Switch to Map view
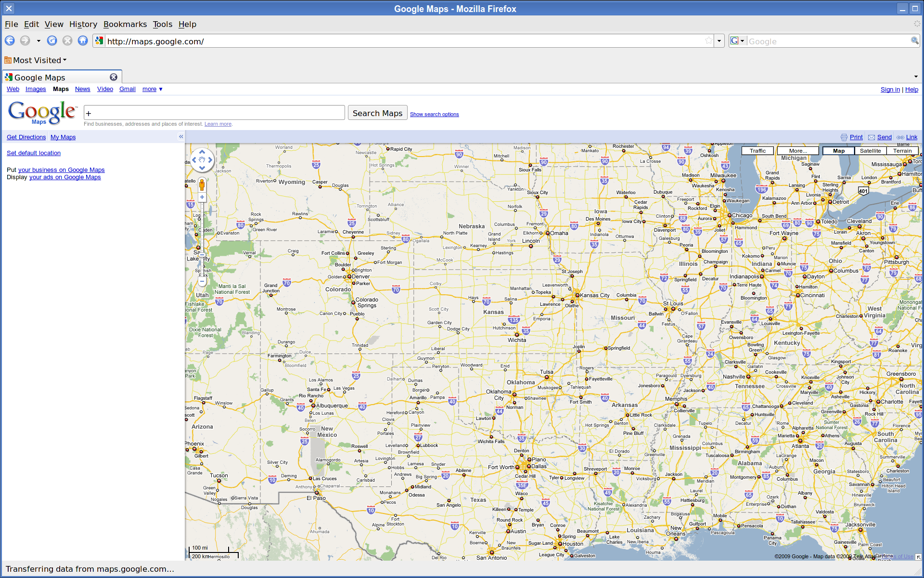The width and height of the screenshot is (924, 578). [x=839, y=151]
